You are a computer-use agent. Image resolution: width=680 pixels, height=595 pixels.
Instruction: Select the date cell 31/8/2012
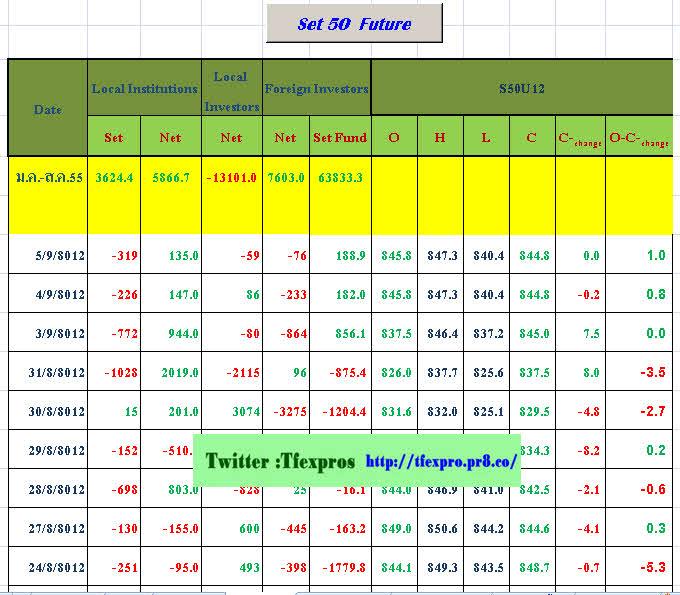point(57,373)
